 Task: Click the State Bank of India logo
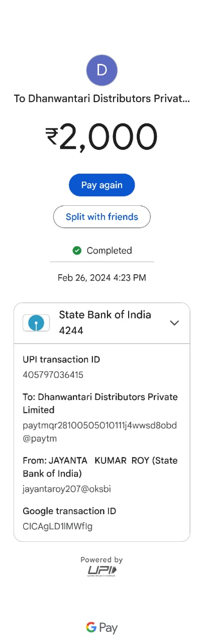(x=36, y=323)
